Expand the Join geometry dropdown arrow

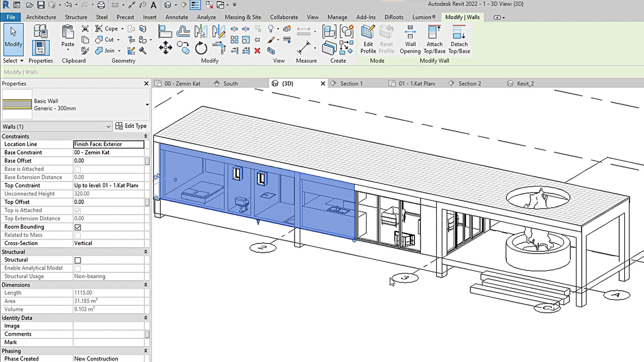[119, 51]
